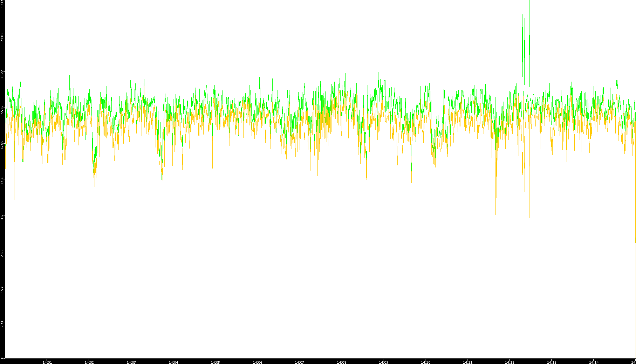Select the 6327 vertical axis label
This screenshot has height=364, width=636.
pyautogui.click(x=2, y=74)
